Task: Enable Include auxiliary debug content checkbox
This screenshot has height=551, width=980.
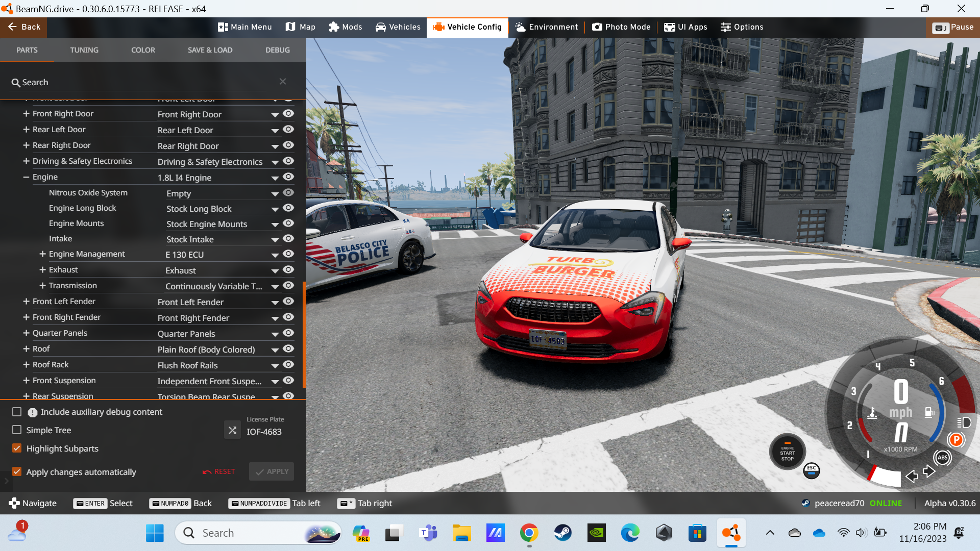Action: coord(17,412)
